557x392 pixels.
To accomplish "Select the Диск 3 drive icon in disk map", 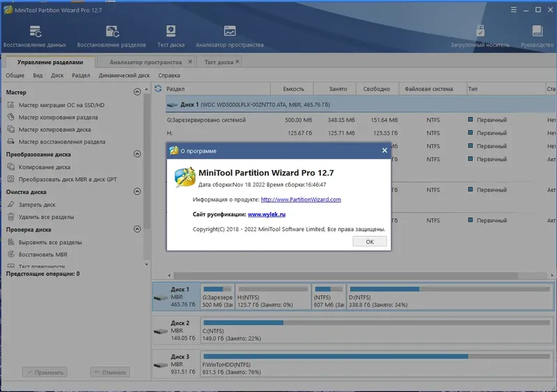I will coord(161,365).
